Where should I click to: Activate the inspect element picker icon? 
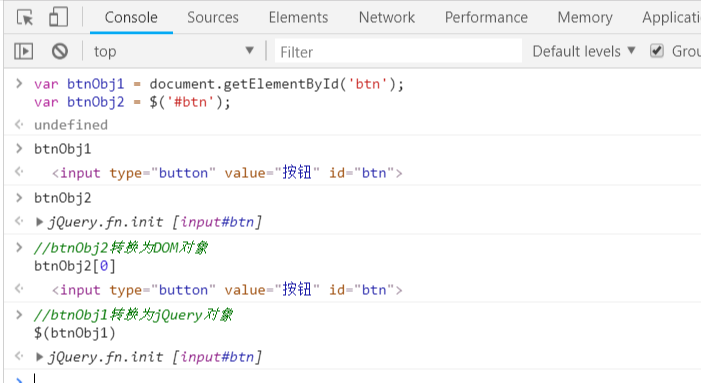pyautogui.click(x=25, y=17)
